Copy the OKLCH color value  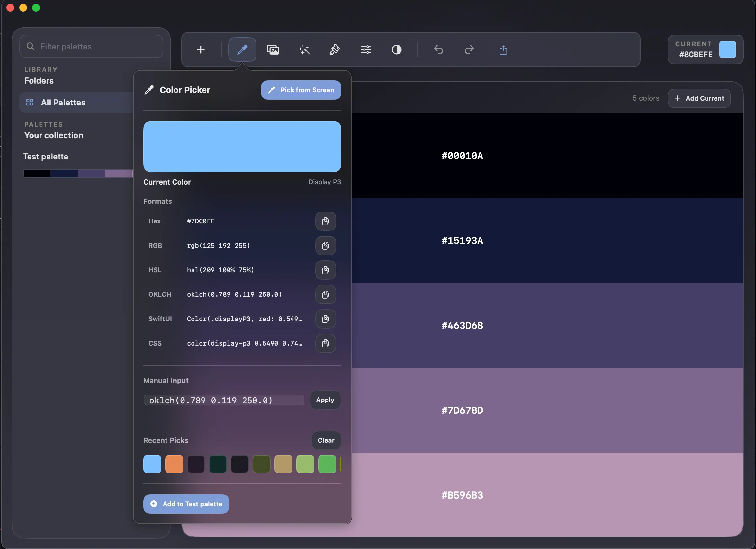click(325, 294)
